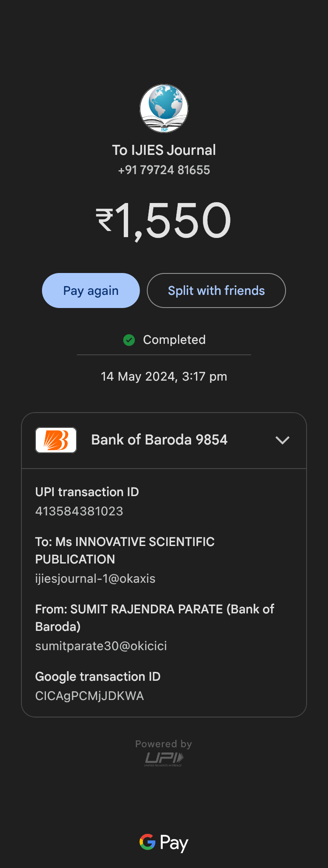This screenshot has height=868, width=328.
Task: Click the green Completed checkmark icon
Action: click(x=129, y=340)
